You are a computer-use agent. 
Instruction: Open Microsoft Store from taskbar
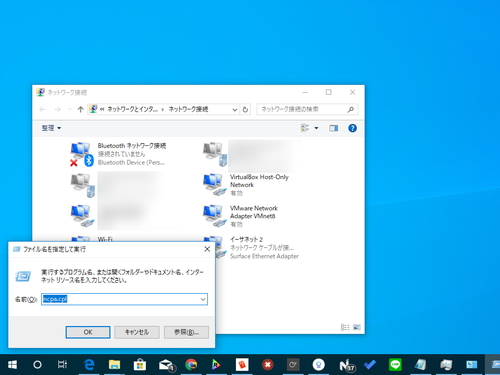pos(140,365)
